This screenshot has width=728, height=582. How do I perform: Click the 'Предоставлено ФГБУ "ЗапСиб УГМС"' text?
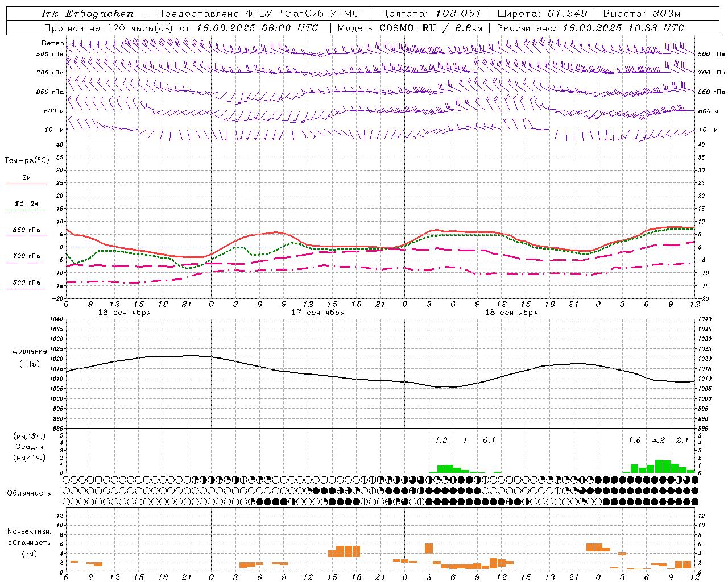pos(260,14)
